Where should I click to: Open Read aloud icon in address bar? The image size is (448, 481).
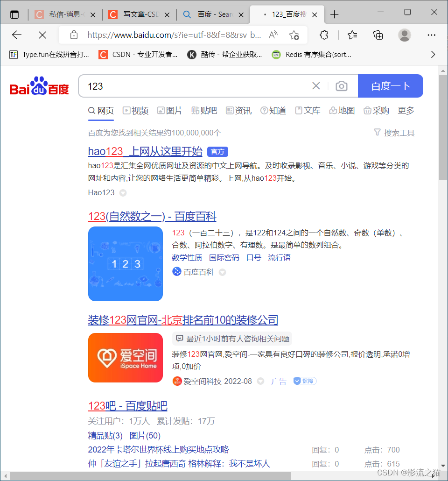point(273,35)
